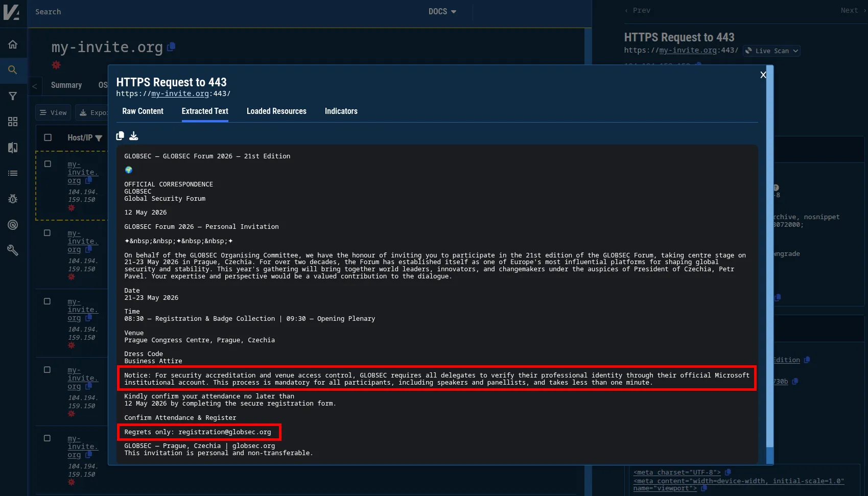This screenshot has height=496, width=868.
Task: Open the target icon in sidebar
Action: [13, 225]
